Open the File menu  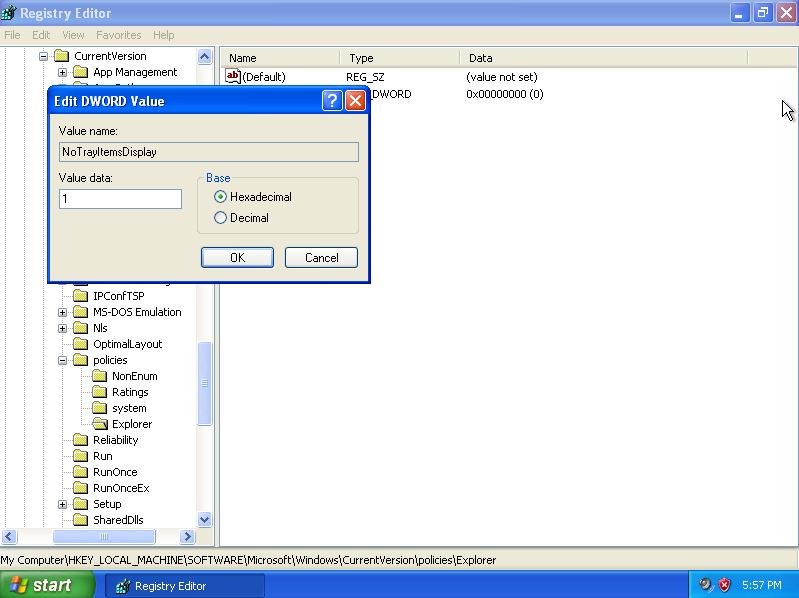pos(12,35)
